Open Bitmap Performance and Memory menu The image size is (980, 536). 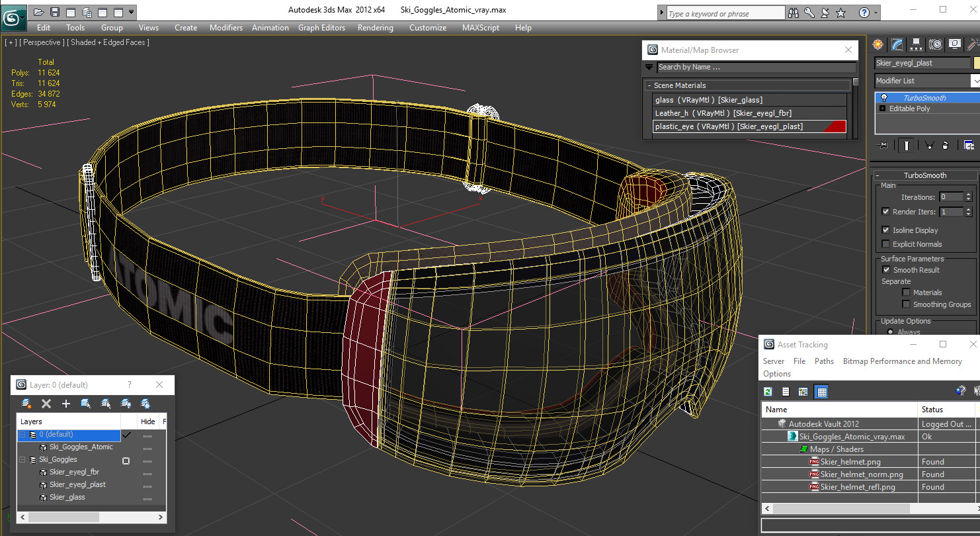902,361
